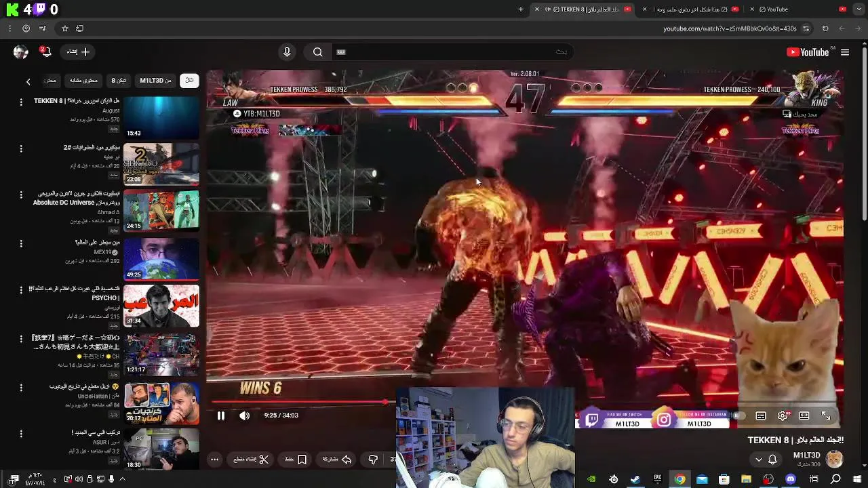Open the M1LT3D channel name link

806,455
